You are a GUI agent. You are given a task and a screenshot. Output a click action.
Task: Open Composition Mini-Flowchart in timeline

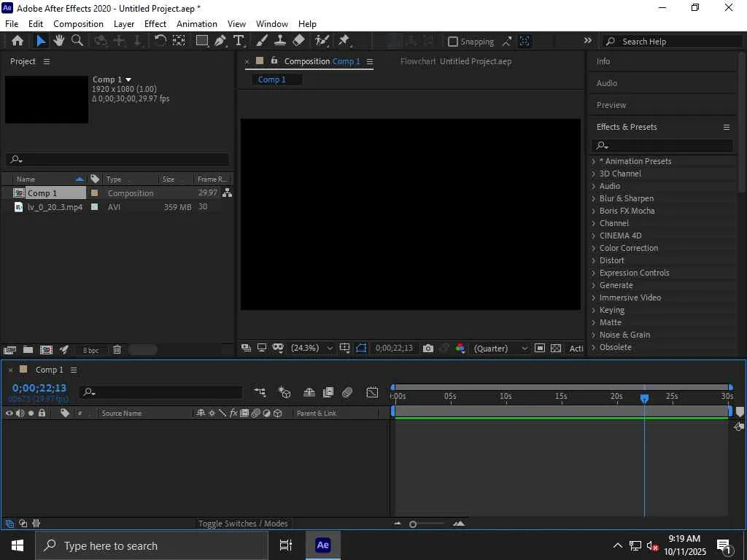[260, 392]
